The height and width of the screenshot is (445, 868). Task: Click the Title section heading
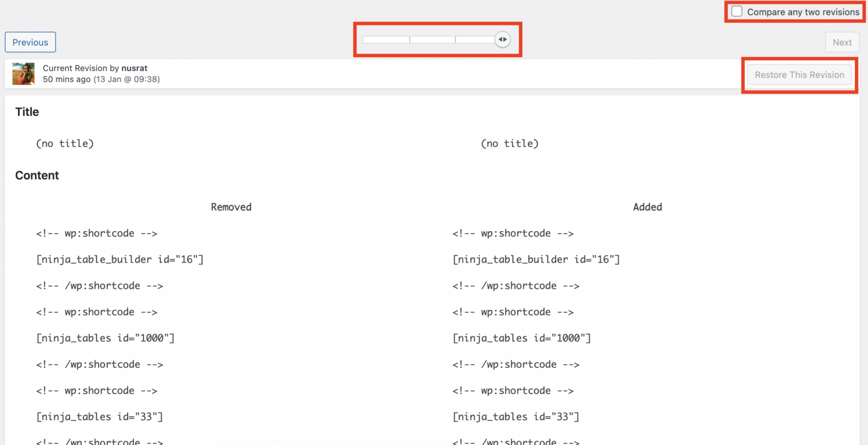(27, 112)
